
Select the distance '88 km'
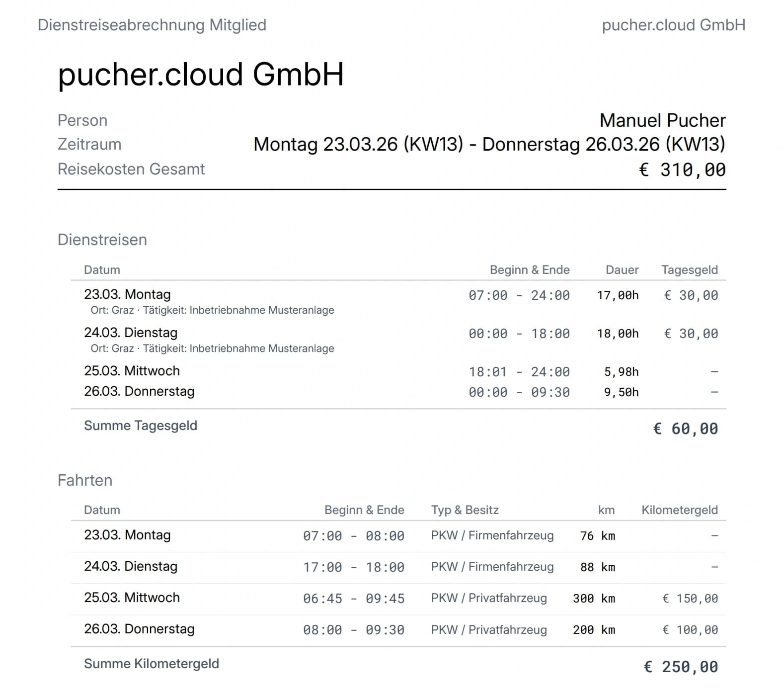(598, 567)
